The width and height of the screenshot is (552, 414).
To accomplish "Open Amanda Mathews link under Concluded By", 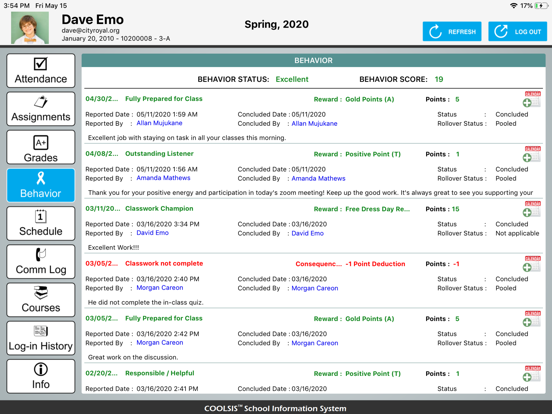I will pyautogui.click(x=318, y=178).
